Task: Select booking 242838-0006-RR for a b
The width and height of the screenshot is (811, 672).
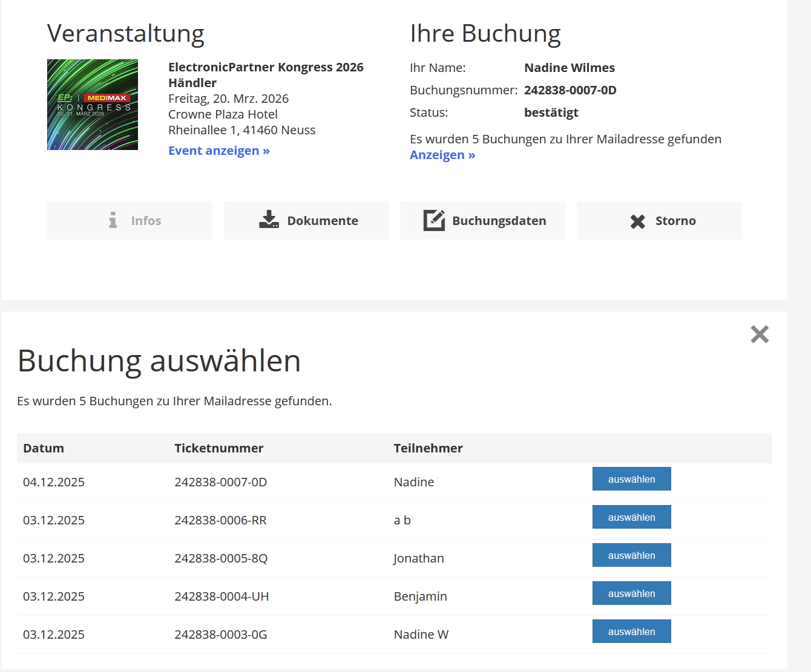Action: [x=631, y=517]
